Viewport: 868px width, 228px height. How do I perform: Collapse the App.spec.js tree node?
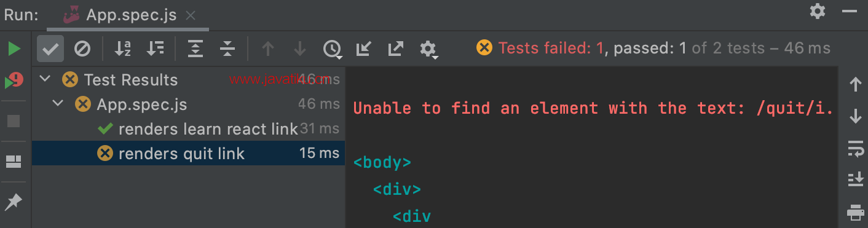tap(58, 104)
